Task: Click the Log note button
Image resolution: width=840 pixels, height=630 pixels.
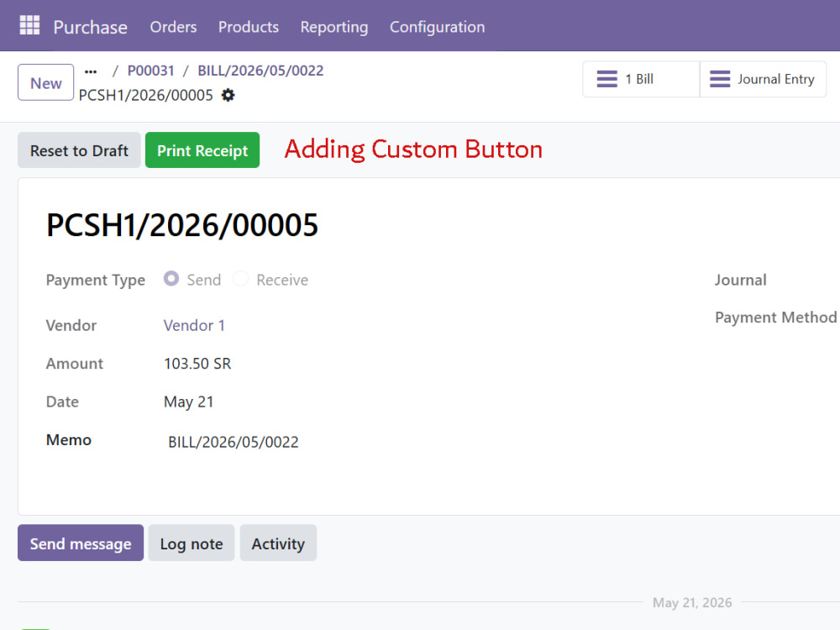Action: pos(192,543)
